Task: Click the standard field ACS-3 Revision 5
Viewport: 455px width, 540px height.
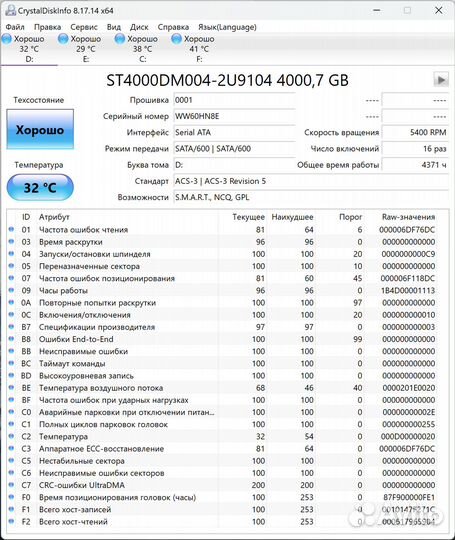Action: pyautogui.click(x=311, y=181)
